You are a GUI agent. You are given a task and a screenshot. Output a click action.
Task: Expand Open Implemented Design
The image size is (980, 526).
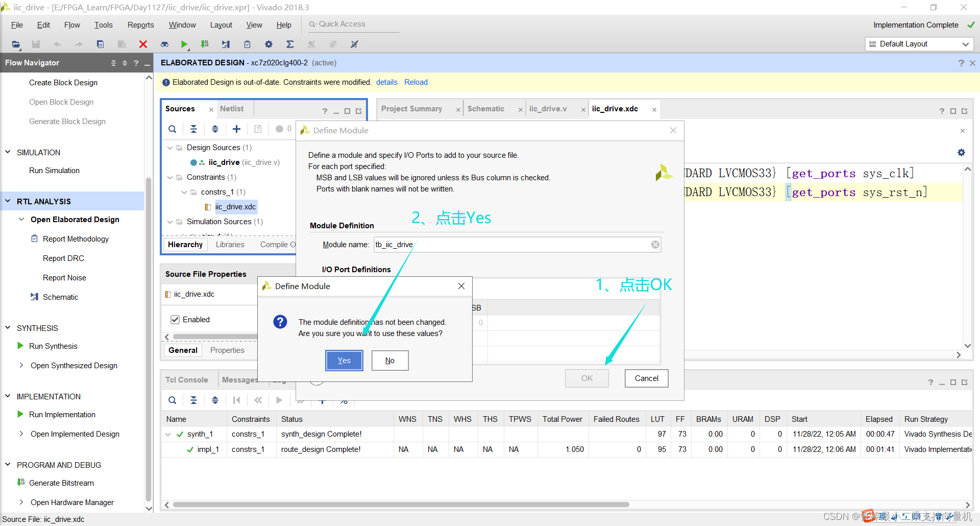coord(21,434)
